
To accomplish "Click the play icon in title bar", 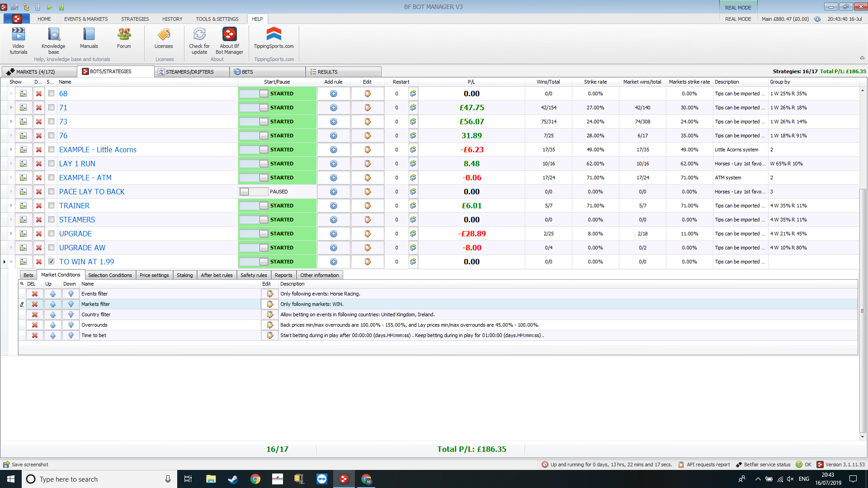I will coord(50,7).
